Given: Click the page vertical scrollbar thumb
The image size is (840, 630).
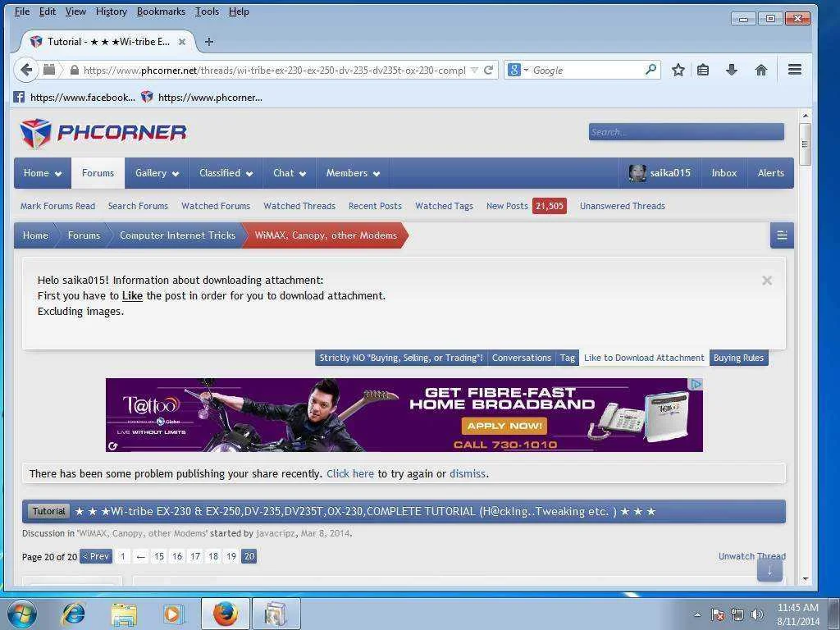Looking at the screenshot, I should coord(804,144).
